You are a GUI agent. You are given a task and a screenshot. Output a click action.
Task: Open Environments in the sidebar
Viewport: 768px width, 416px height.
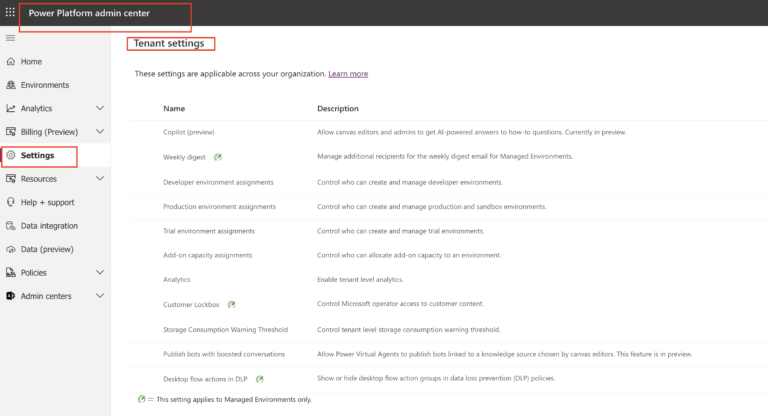point(45,85)
